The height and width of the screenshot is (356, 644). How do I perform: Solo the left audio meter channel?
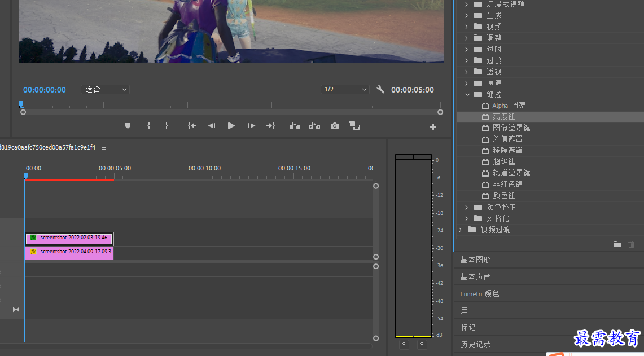[404, 345]
